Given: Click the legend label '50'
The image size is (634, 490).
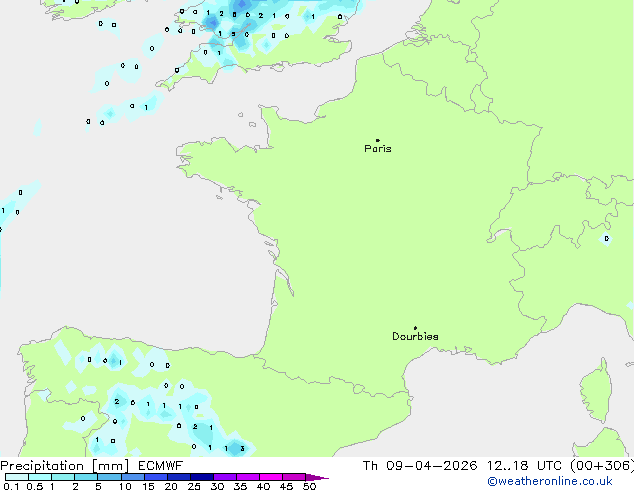Looking at the screenshot, I should [309, 486].
